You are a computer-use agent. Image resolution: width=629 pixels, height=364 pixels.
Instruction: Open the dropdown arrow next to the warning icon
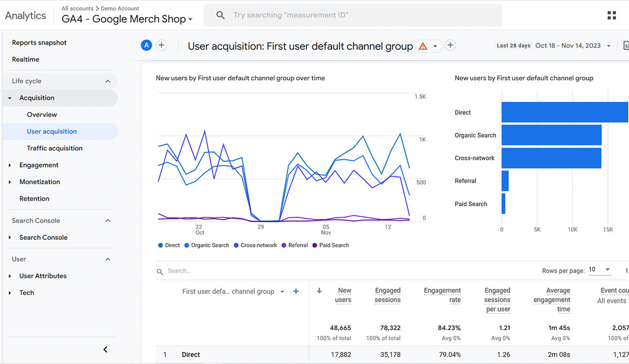pyautogui.click(x=435, y=46)
